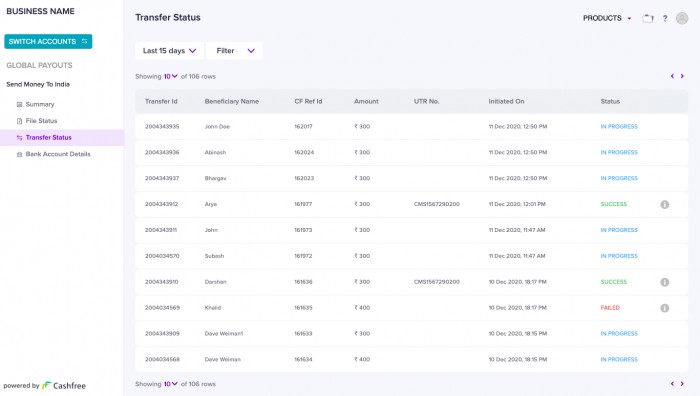Open info icon for Arya transfer
The image size is (700, 396).
coord(665,204)
